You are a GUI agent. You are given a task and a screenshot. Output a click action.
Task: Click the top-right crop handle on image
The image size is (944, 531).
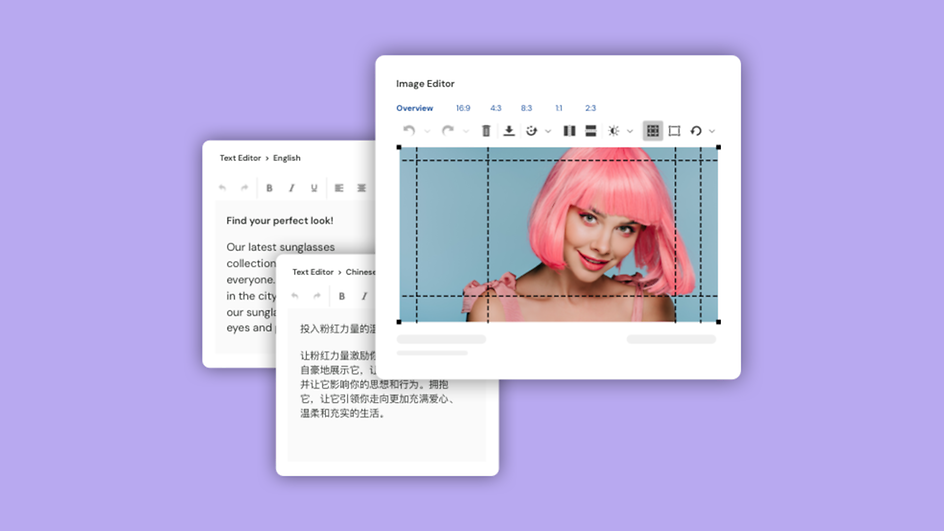(718, 148)
